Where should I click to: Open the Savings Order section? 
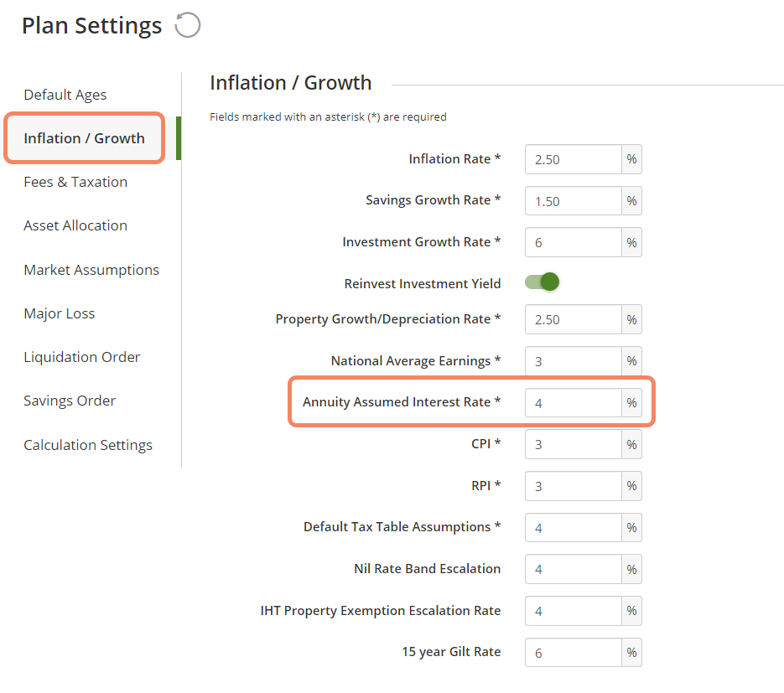(x=70, y=401)
